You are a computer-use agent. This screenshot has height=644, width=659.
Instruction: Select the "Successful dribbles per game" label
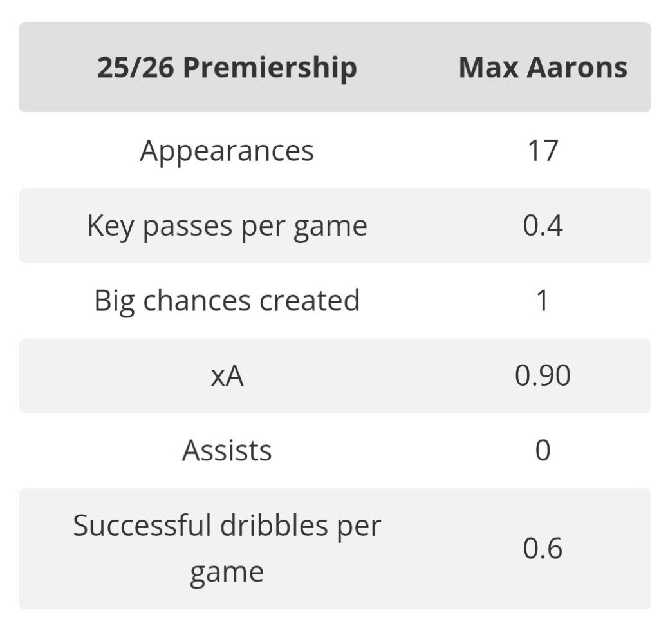click(227, 549)
